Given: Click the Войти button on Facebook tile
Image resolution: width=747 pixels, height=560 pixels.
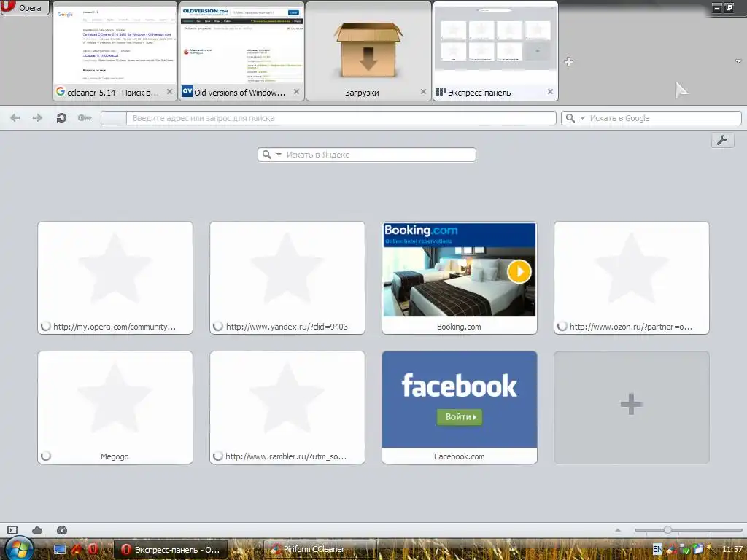Looking at the screenshot, I should tap(460, 416).
